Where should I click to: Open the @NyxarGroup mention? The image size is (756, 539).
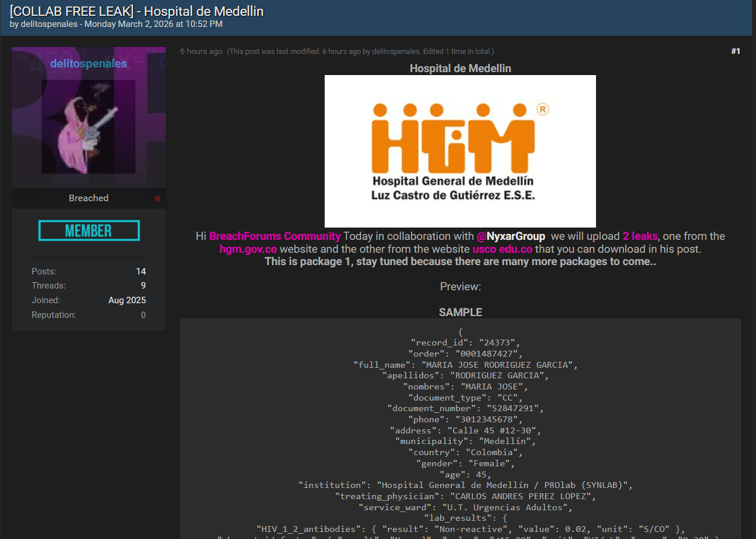click(510, 236)
